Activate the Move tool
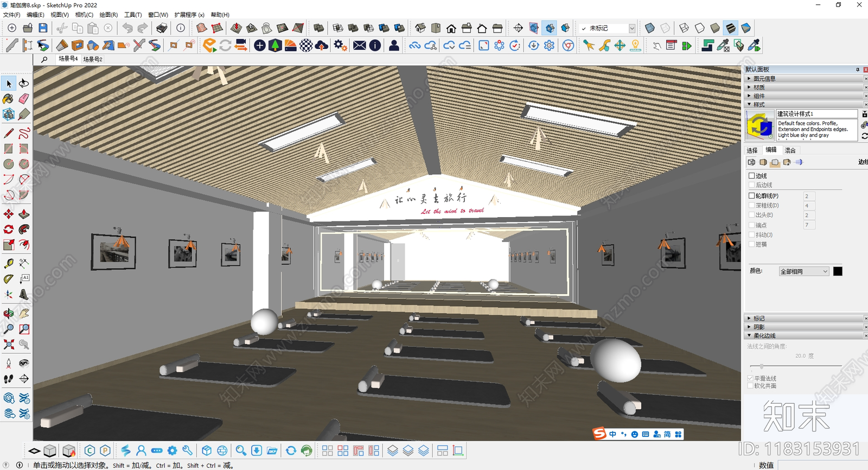The width and height of the screenshot is (868, 470). point(9,214)
